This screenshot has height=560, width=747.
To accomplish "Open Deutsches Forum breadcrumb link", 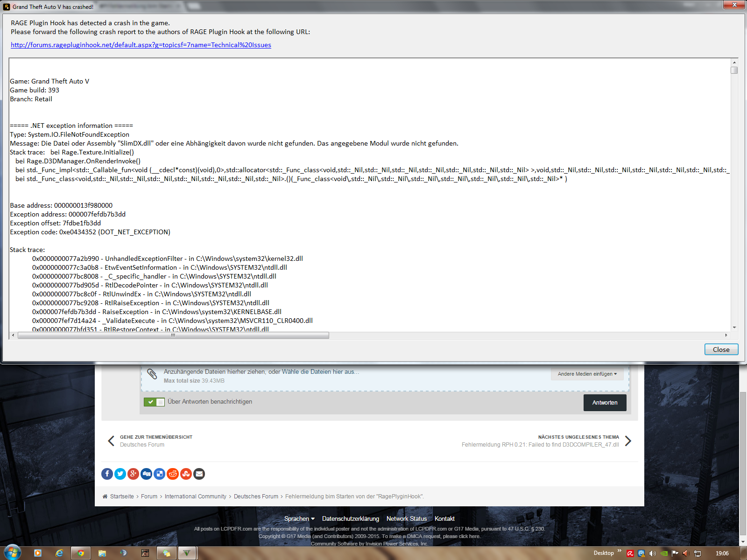I will click(x=256, y=497).
